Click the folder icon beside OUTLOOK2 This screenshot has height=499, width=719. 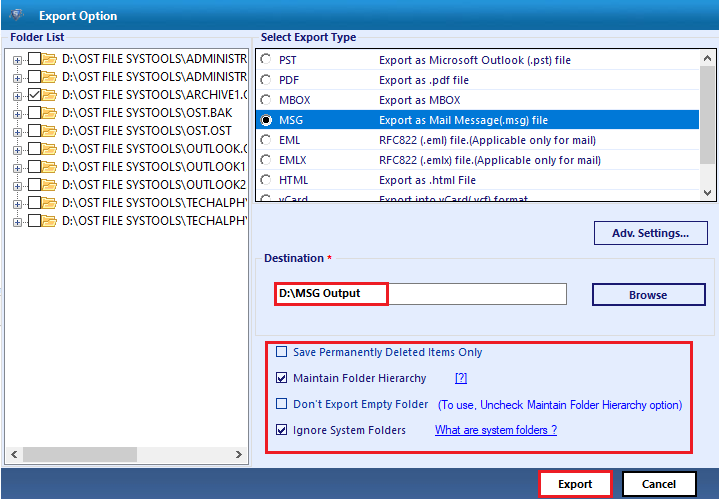point(49,185)
